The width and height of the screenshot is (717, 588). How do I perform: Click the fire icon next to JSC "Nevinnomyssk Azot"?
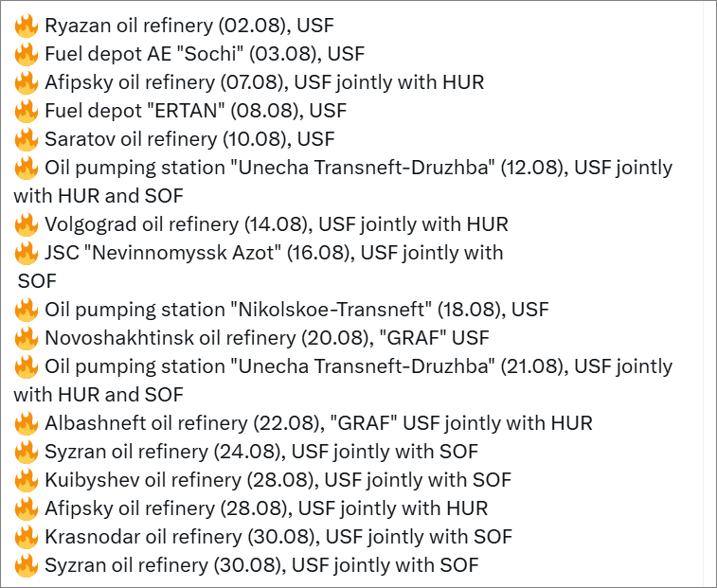pos(27,253)
